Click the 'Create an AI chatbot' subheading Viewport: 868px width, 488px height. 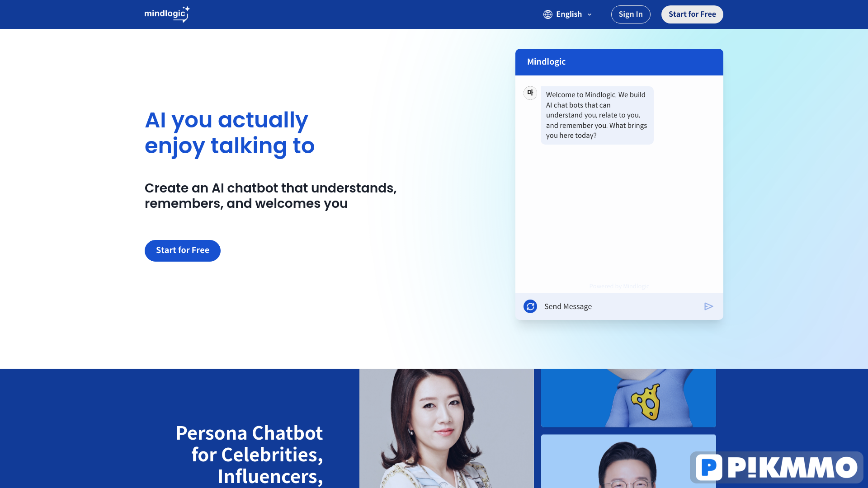[x=271, y=196]
